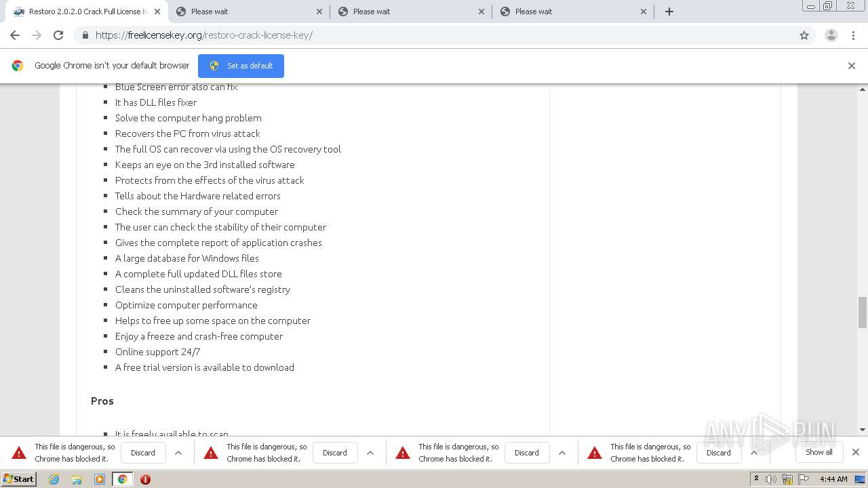This screenshot has width=868, height=488.
Task: Go forward to the next page
Action: coord(37,35)
